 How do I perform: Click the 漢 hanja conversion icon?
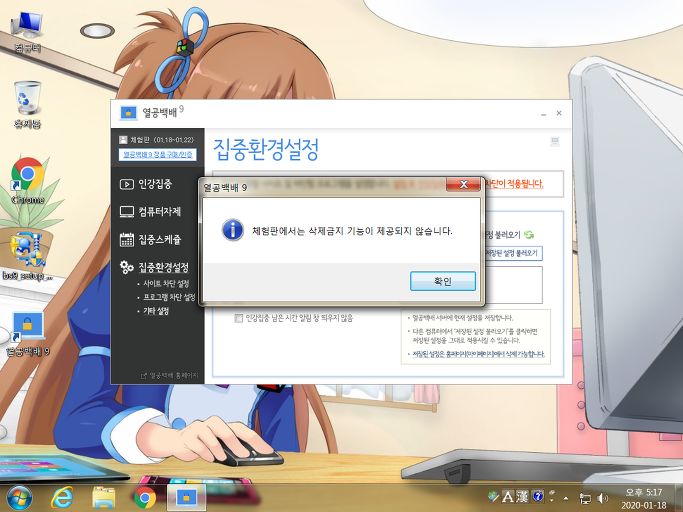(522, 496)
